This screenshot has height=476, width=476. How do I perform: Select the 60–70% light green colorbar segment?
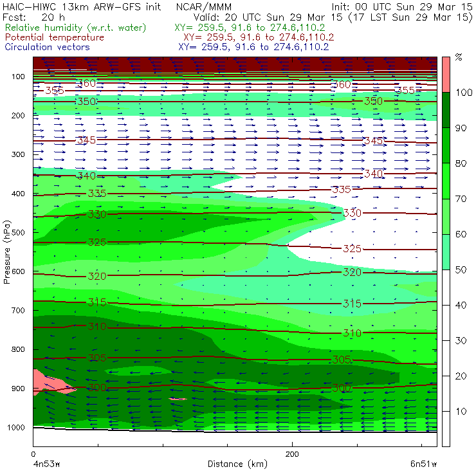point(446,216)
